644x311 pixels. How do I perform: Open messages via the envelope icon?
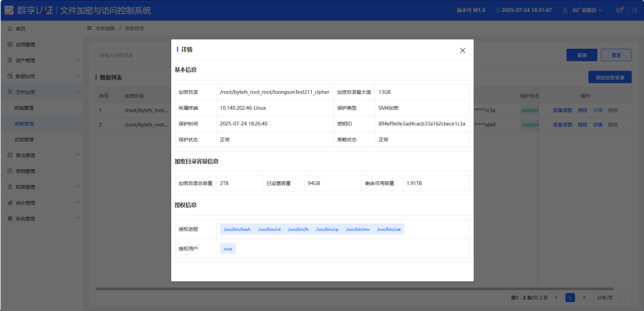point(619,10)
